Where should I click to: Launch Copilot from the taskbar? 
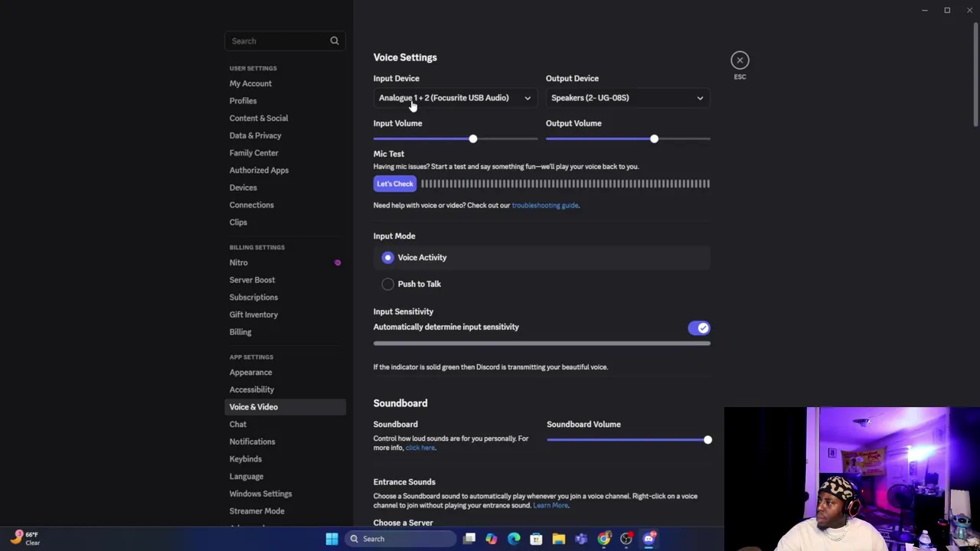point(492,539)
